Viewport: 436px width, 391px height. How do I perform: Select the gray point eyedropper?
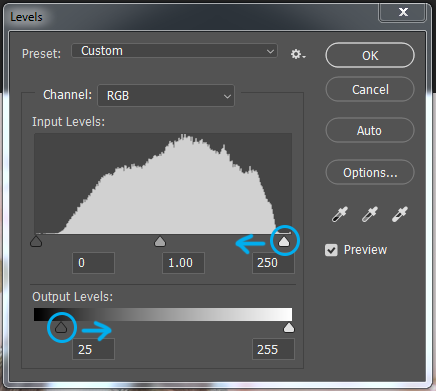pos(370,214)
